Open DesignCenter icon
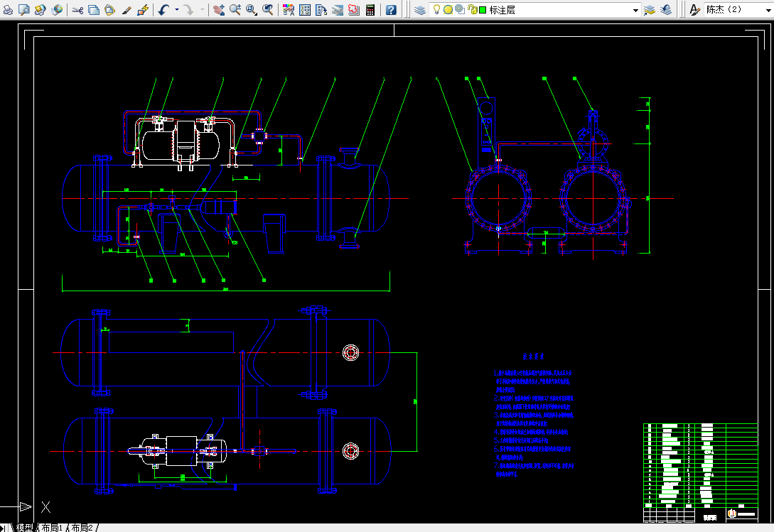This screenshot has height=532, width=774. [x=305, y=9]
